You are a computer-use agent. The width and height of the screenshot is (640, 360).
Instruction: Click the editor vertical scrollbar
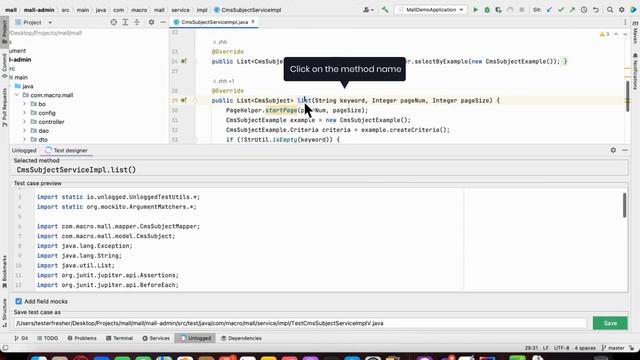tap(627, 96)
